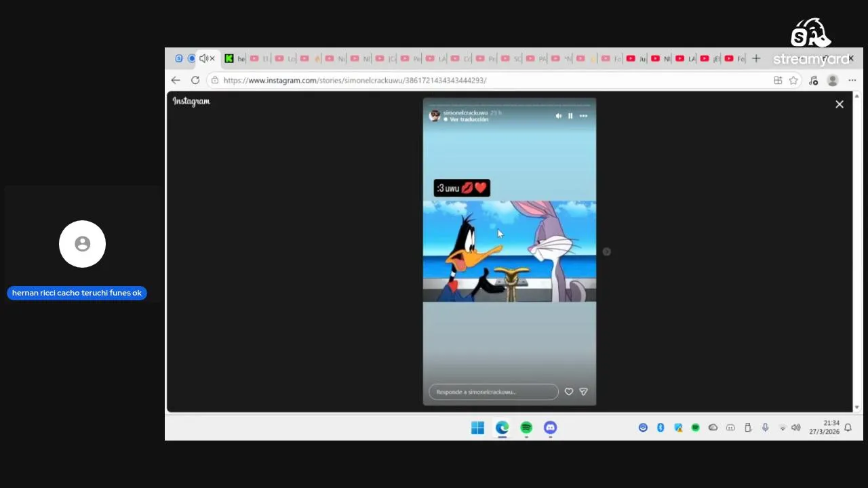868x488 pixels.
Task: Close the active audio-playing tab
Action: [x=212, y=59]
